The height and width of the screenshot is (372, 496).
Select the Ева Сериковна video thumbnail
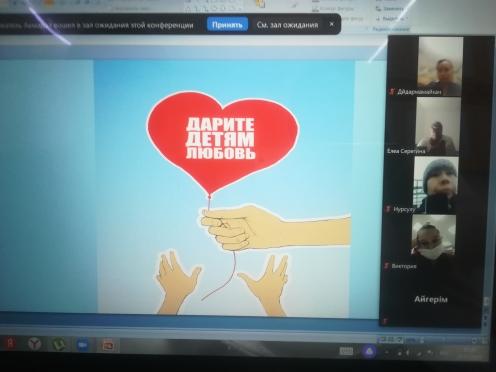click(438, 127)
